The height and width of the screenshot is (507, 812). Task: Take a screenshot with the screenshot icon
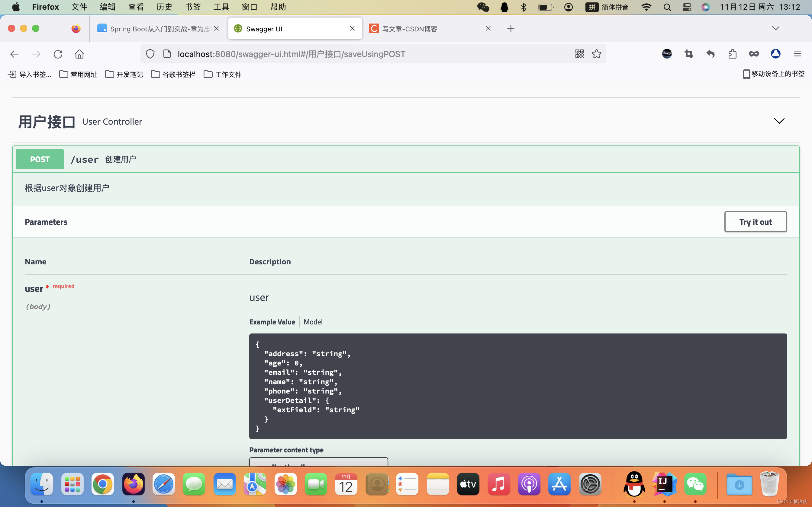(688, 54)
